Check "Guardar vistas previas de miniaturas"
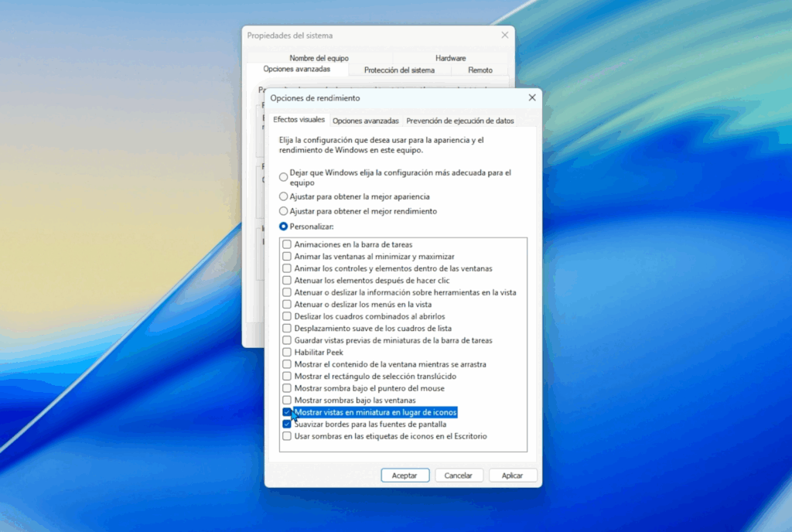Screen dimensions: 792x532 coord(287,340)
